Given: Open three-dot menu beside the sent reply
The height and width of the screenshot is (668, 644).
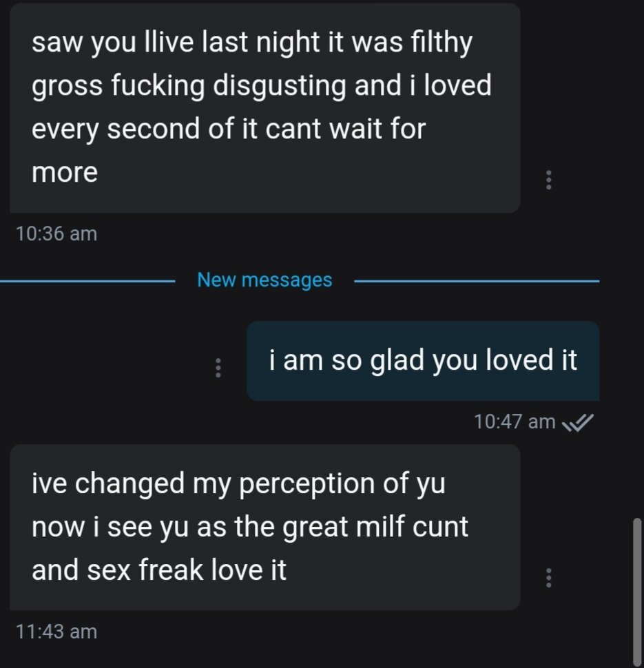Looking at the screenshot, I should [x=218, y=367].
